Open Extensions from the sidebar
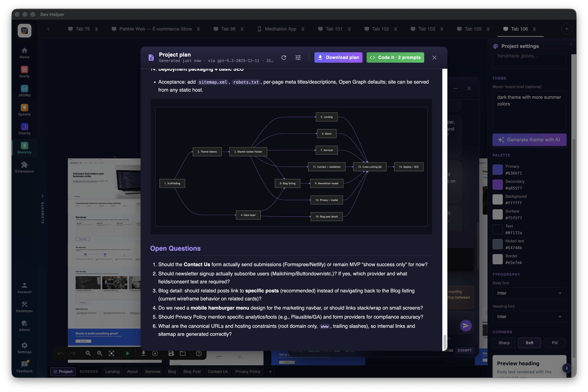Image resolution: width=588 pixels, height=392 pixels. [x=24, y=167]
